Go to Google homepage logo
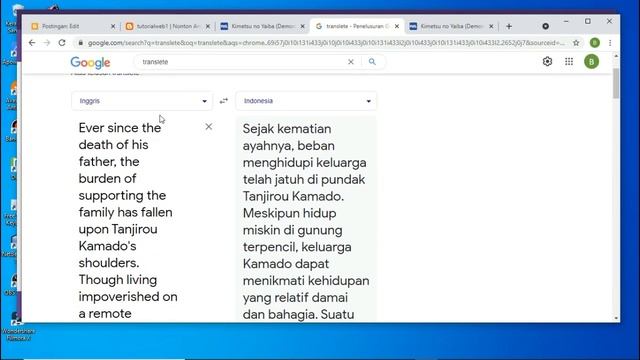Image resolution: width=640 pixels, height=360 pixels. point(90,62)
